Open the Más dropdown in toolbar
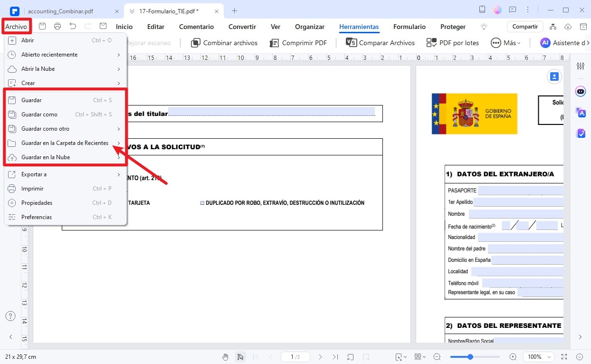This screenshot has height=364, width=591. tap(506, 43)
